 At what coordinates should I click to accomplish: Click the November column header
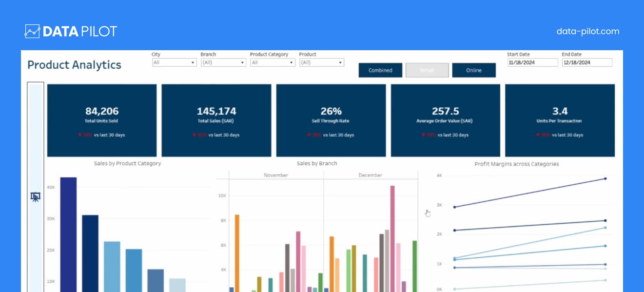coord(276,175)
